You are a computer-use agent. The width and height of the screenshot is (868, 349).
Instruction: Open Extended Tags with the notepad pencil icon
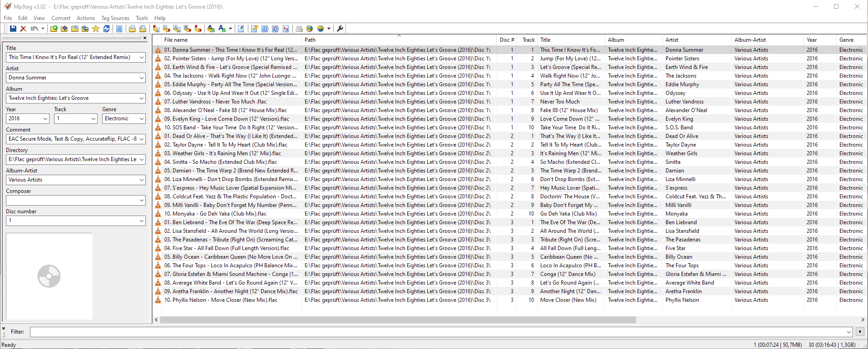click(x=241, y=29)
